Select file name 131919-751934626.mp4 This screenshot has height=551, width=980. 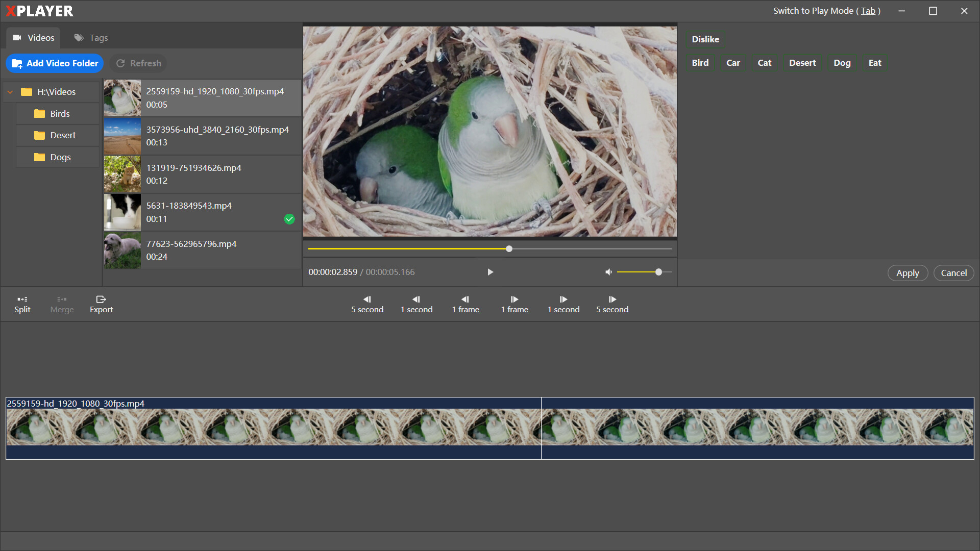point(193,168)
